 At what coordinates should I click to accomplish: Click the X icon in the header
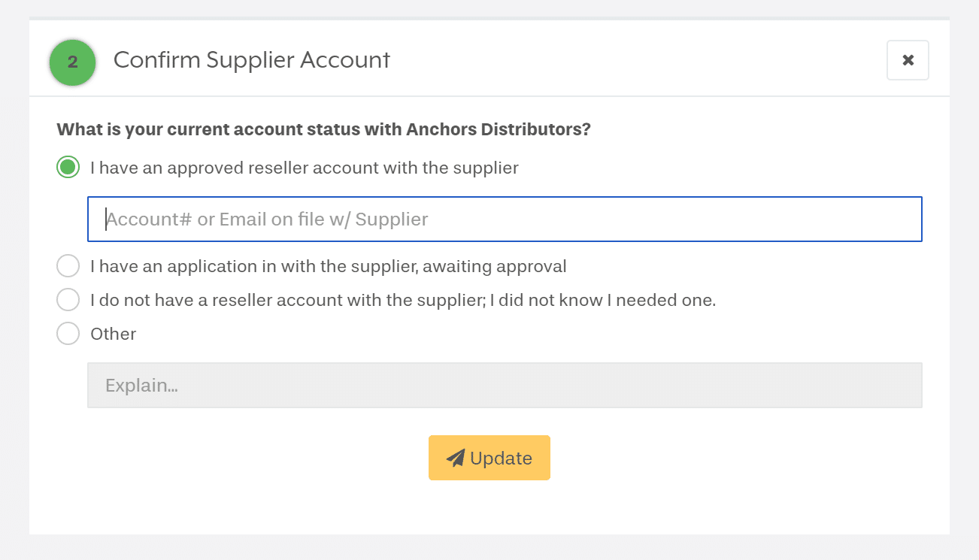tap(908, 60)
